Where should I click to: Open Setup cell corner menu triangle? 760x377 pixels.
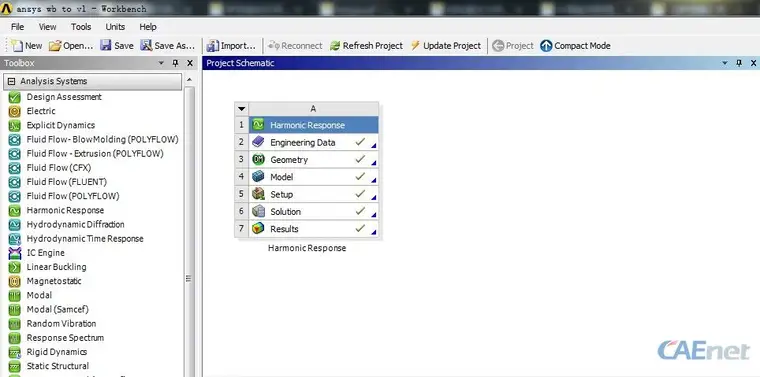tap(374, 197)
